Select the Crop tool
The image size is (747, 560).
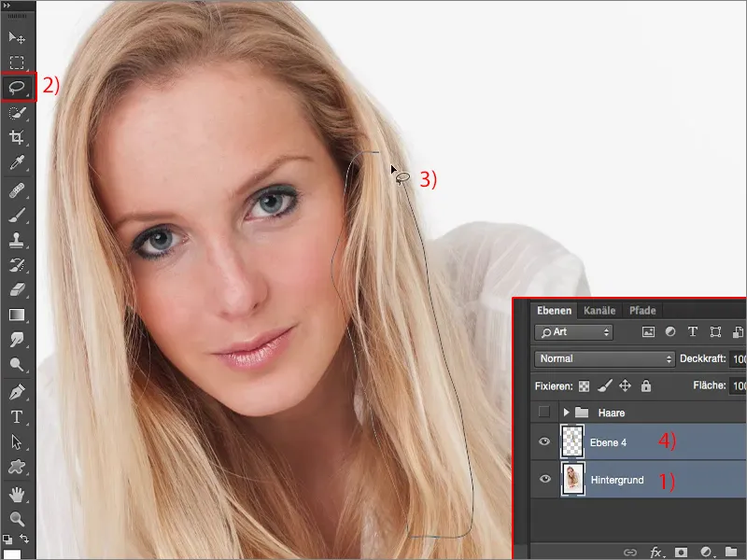tap(17, 137)
